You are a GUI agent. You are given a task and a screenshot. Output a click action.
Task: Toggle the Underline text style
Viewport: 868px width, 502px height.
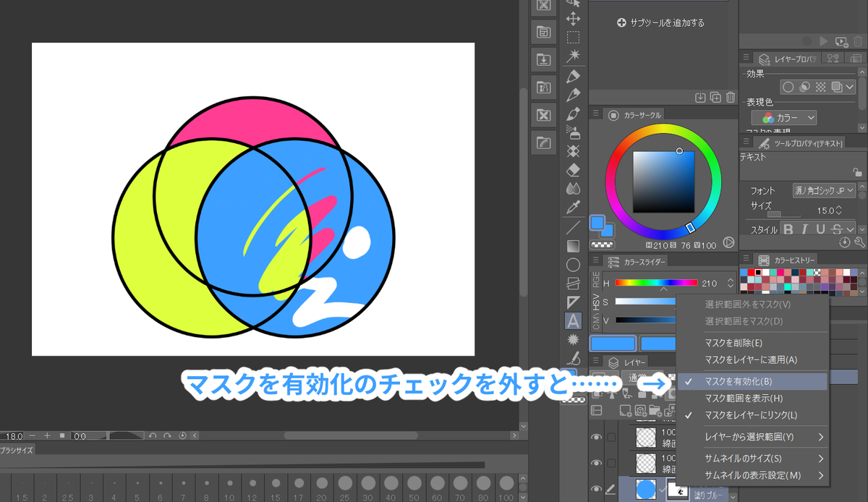[x=822, y=230]
